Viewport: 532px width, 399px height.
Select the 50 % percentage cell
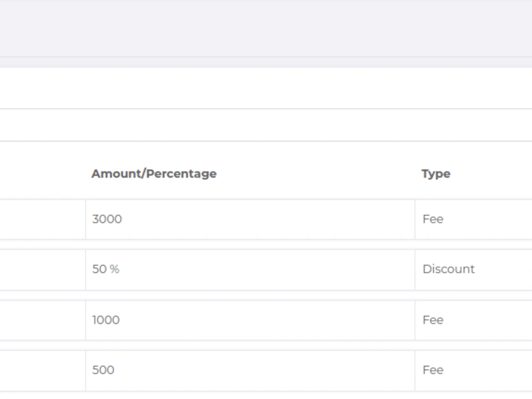point(250,269)
